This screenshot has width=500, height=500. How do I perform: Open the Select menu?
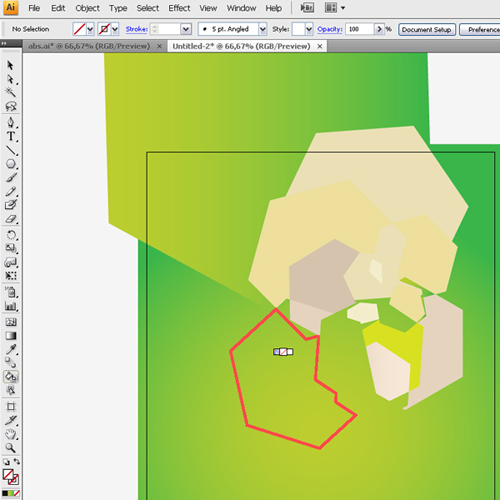point(148,8)
